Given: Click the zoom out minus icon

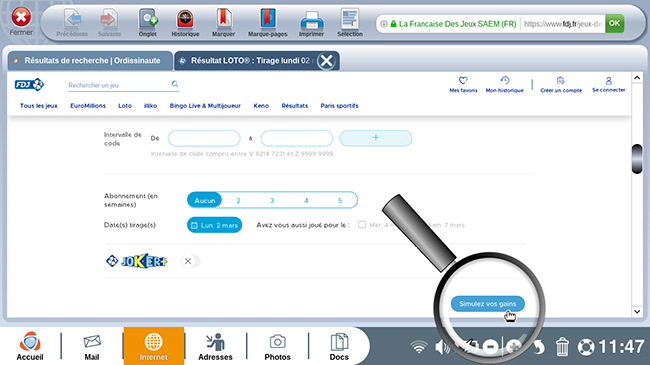Looking at the screenshot, I should 490,347.
